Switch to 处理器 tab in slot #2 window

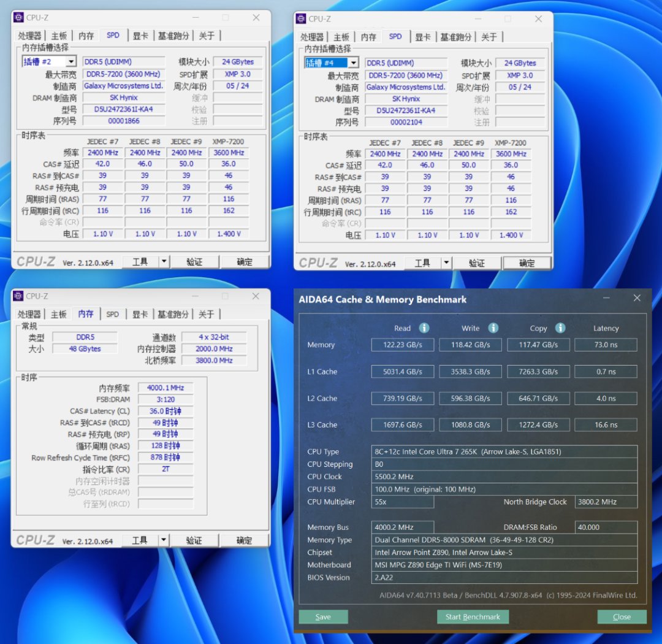pos(29,36)
